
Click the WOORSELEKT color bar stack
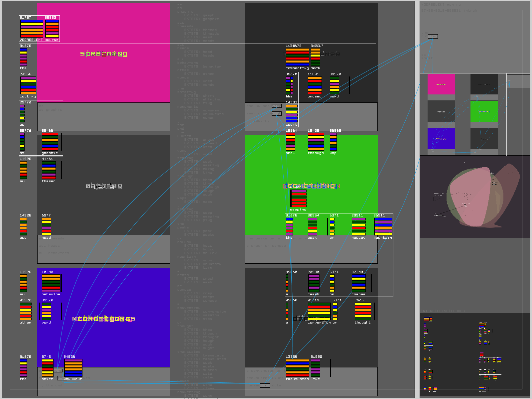(32, 29)
